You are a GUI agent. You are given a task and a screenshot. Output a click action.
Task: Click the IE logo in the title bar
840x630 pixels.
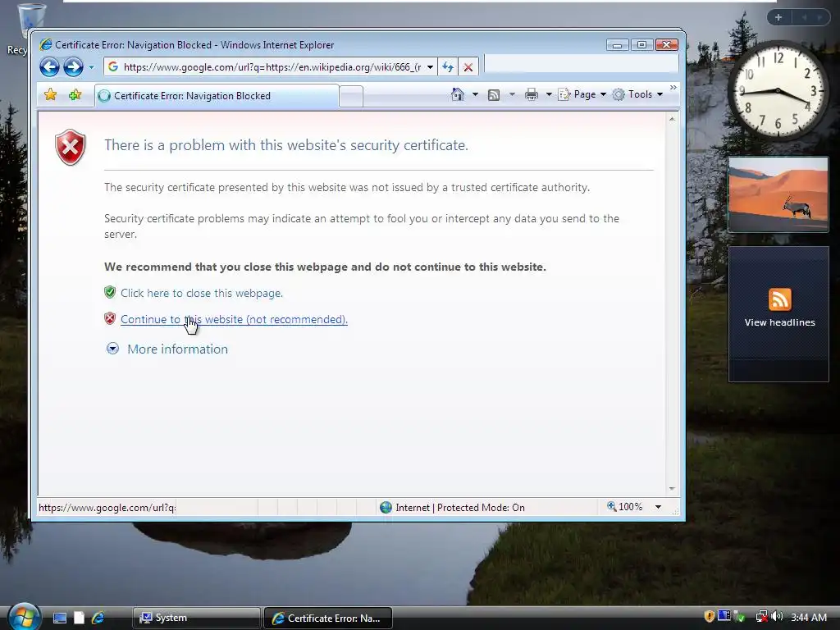[46, 44]
